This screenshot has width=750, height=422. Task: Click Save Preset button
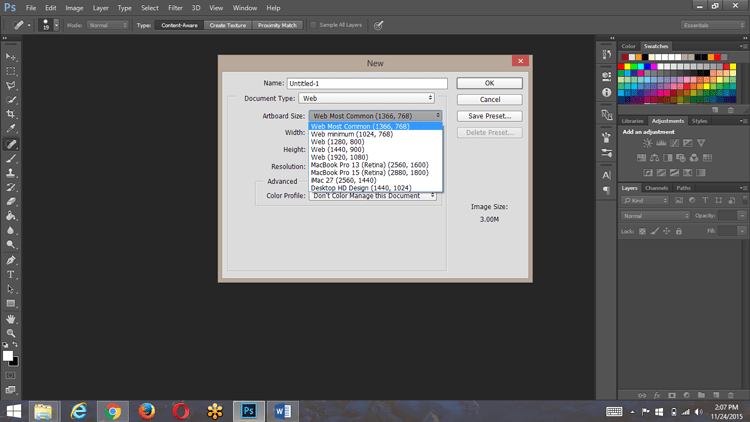pos(489,116)
